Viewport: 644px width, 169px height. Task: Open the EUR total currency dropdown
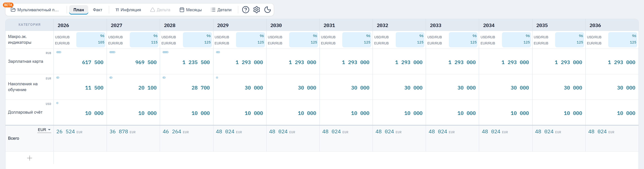click(44, 130)
